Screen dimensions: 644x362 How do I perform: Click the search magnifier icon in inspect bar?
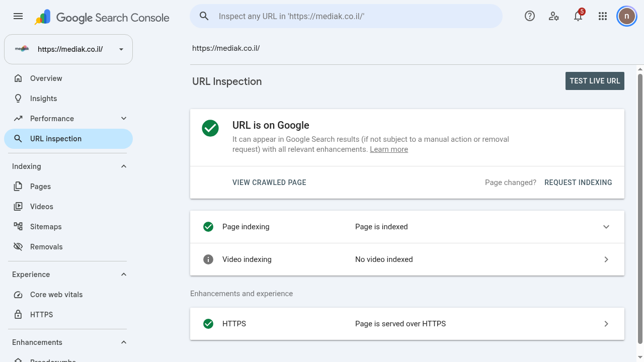[204, 16]
